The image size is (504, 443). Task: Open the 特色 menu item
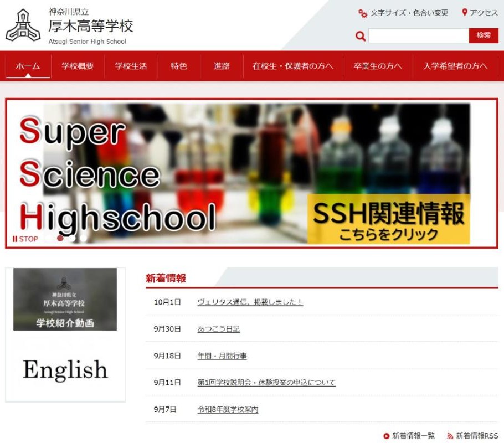[179, 66]
